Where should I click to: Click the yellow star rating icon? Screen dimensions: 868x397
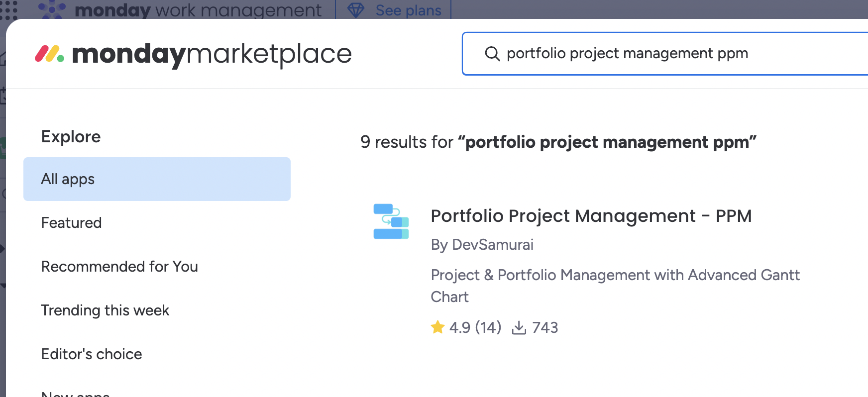coord(437,327)
